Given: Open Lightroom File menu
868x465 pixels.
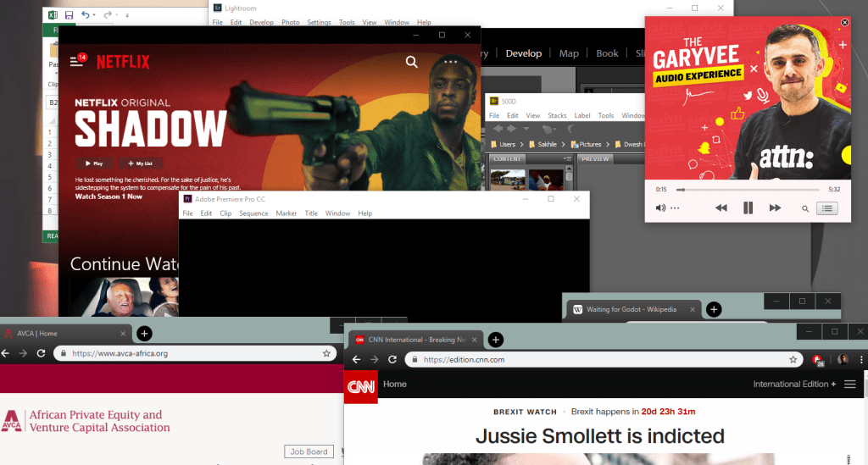Looking at the screenshot, I should [x=218, y=23].
